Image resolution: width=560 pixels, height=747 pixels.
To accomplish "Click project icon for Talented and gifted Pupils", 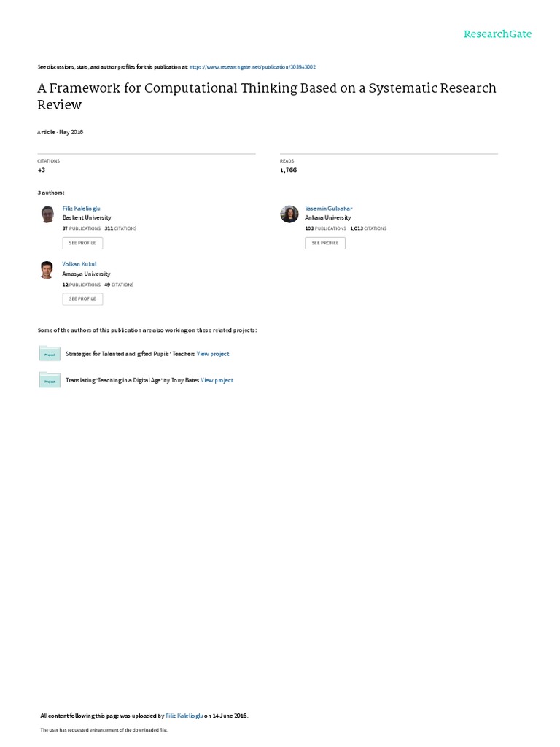I will [x=50, y=354].
